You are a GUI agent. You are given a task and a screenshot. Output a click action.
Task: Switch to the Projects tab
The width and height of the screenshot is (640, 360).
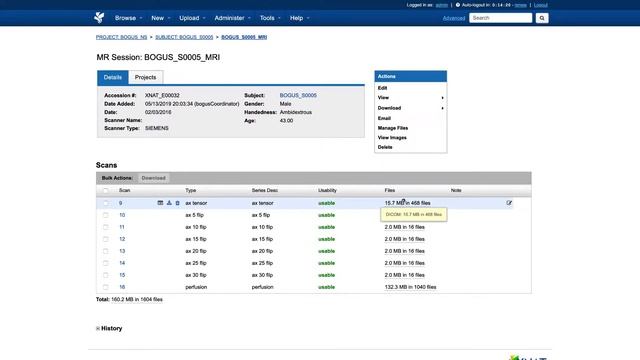(x=145, y=77)
